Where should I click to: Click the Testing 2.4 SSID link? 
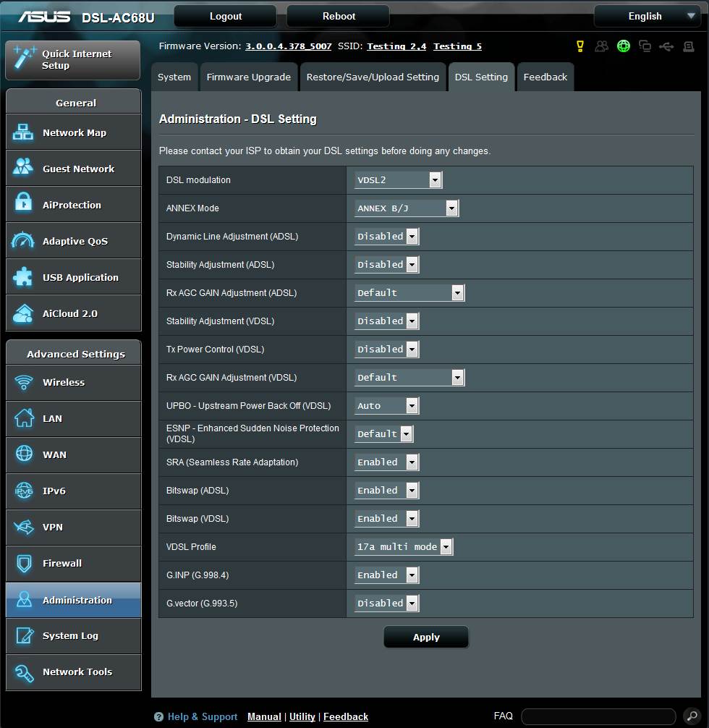(396, 46)
